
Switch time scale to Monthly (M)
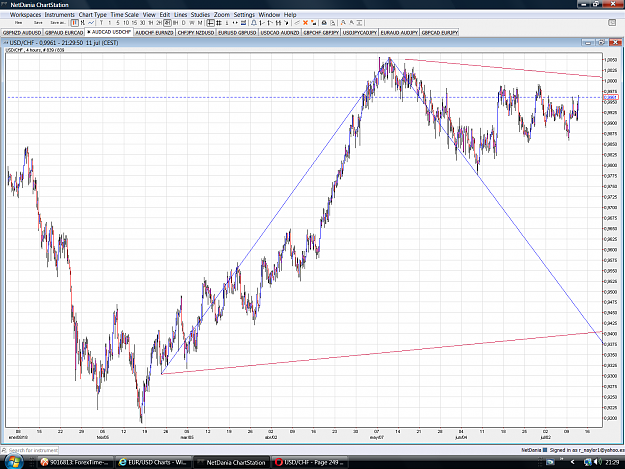click(200, 23)
